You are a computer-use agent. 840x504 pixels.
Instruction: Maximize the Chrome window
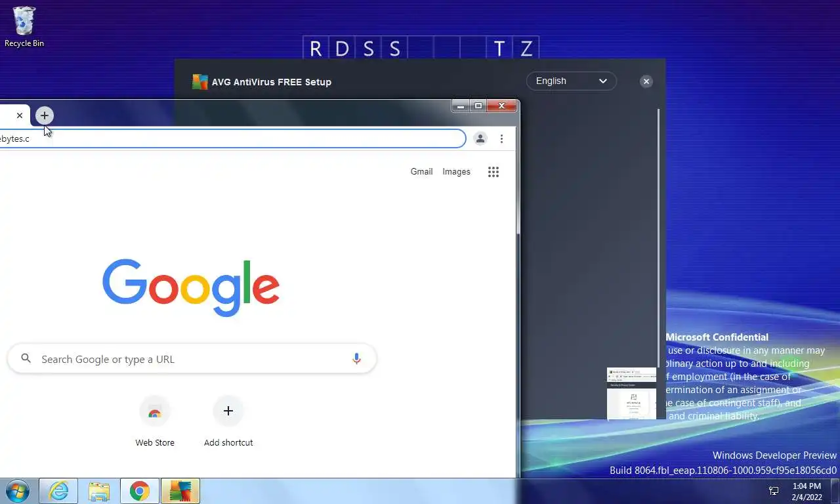coord(478,106)
